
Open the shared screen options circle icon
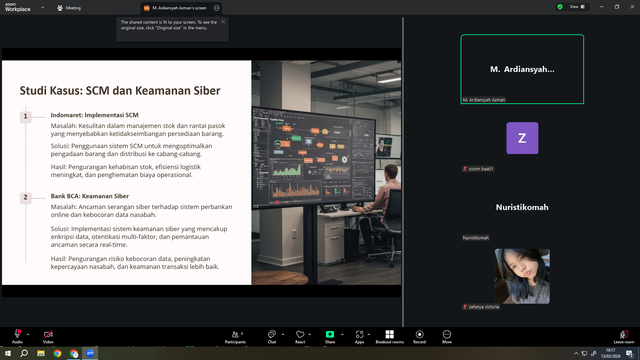click(x=217, y=8)
